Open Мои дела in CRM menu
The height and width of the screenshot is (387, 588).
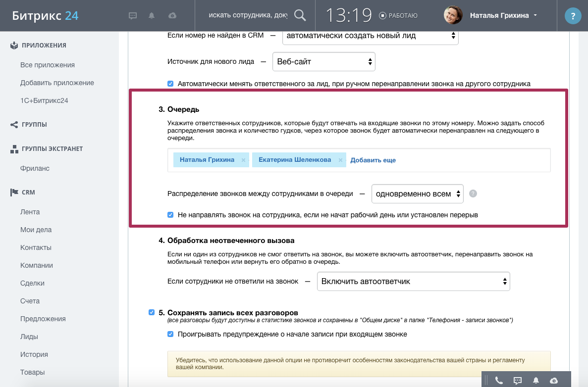click(x=36, y=230)
